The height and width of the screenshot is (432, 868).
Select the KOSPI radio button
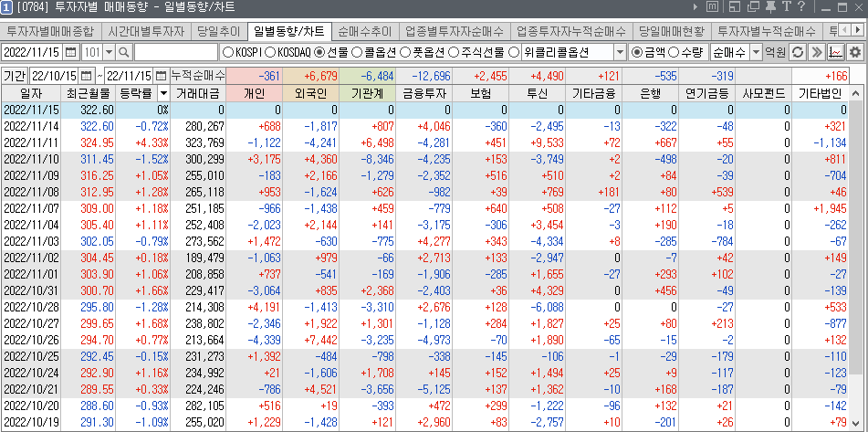(228, 52)
